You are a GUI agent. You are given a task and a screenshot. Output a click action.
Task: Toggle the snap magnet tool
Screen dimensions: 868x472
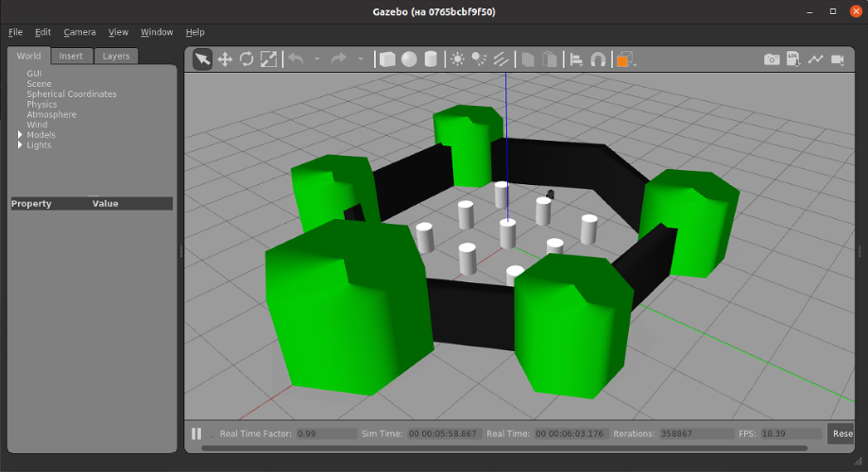coord(598,59)
